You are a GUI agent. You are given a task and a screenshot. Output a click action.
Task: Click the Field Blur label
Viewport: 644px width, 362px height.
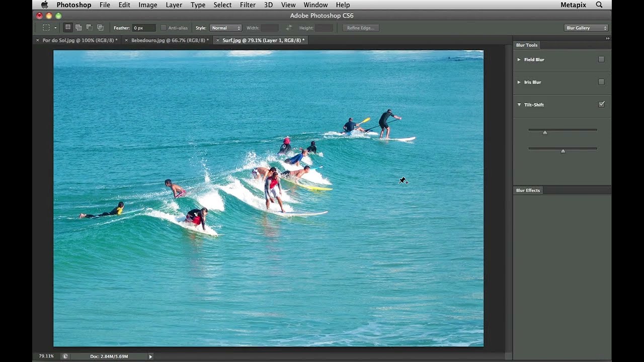point(534,59)
